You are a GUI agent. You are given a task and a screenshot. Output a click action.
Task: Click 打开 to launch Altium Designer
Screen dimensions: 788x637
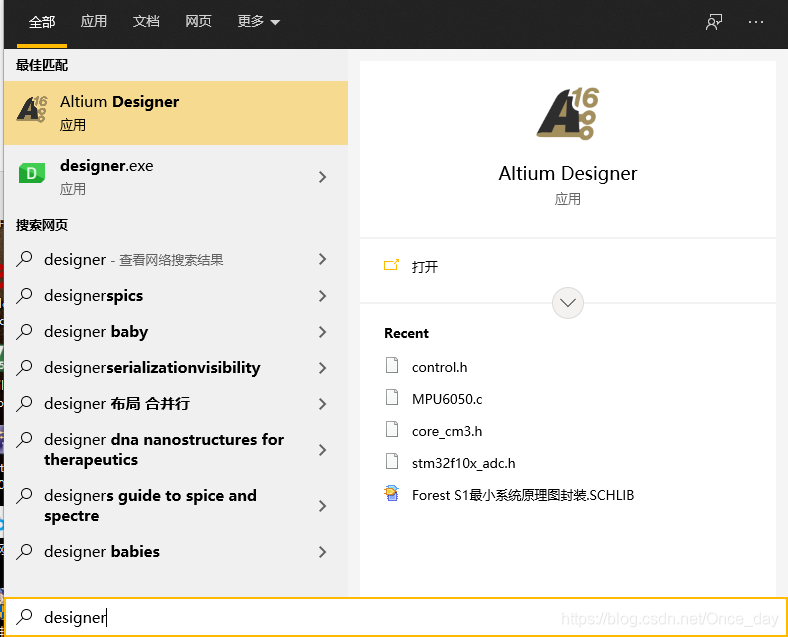[x=425, y=266]
